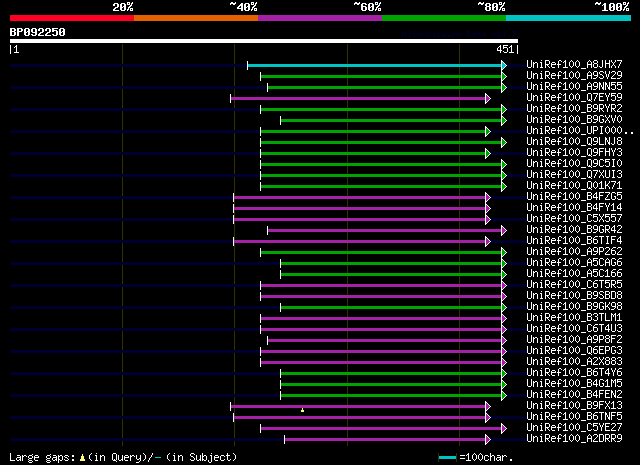Click label UniRef100_C6T4U3
This screenshot has width=640, height=465.
[x=574, y=329]
